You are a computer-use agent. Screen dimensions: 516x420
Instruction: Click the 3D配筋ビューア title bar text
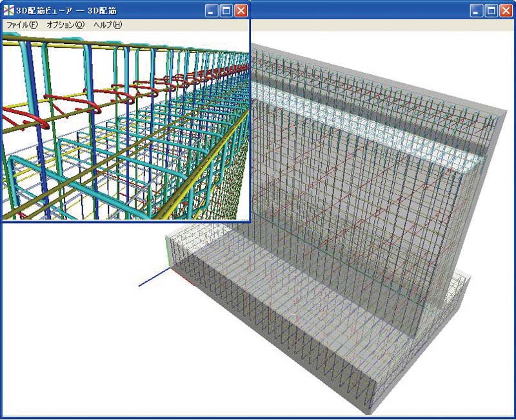[x=66, y=11]
